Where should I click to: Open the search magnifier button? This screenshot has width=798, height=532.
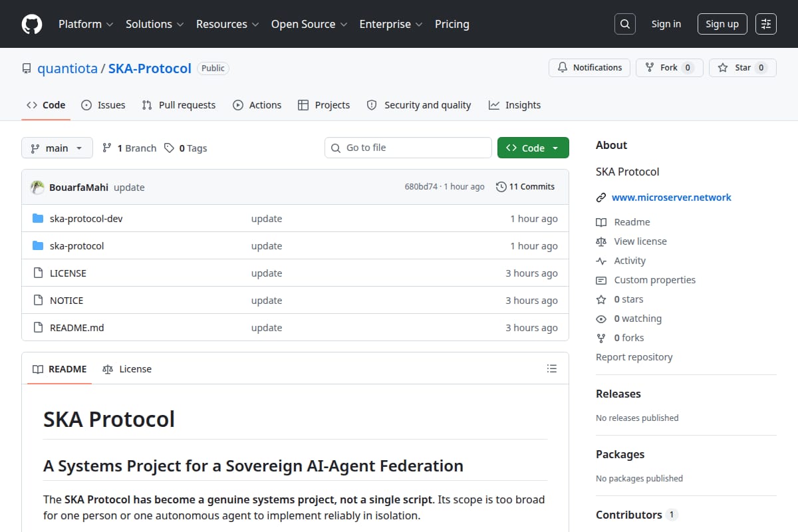coord(624,24)
